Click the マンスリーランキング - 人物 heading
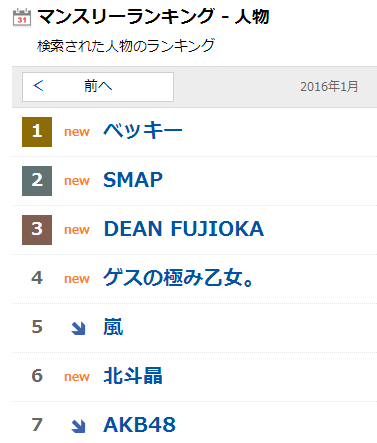The image size is (377, 443). (x=153, y=17)
